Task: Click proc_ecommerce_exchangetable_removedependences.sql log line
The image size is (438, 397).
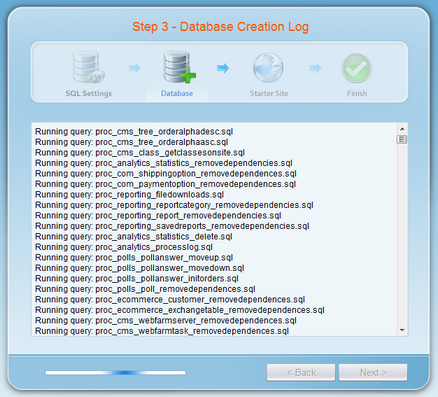Action: click(180, 310)
